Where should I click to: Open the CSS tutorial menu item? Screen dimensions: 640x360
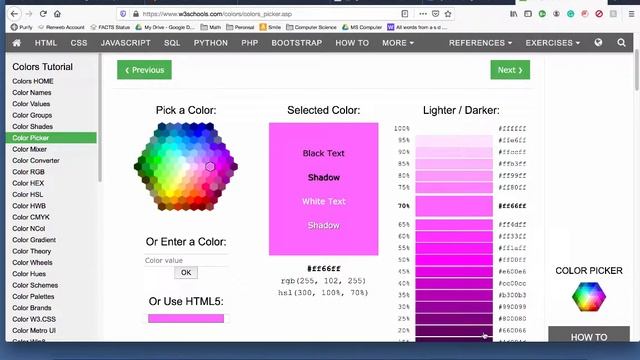point(79,43)
